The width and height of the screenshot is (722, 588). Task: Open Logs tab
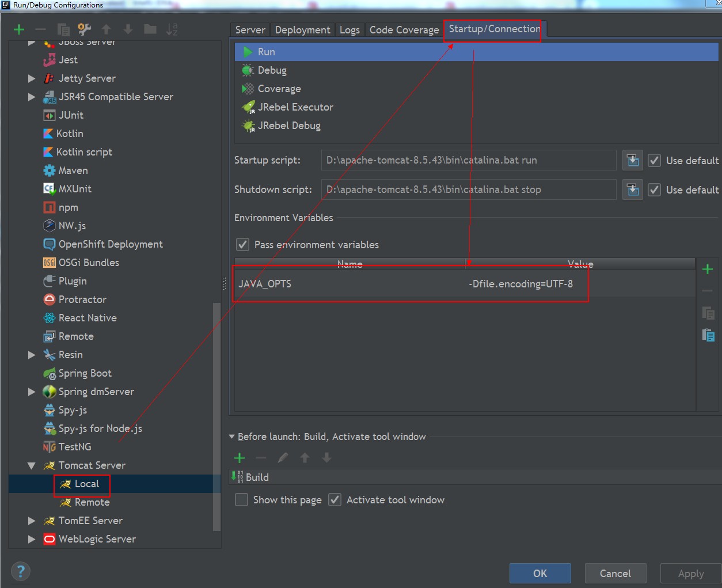pyautogui.click(x=349, y=30)
